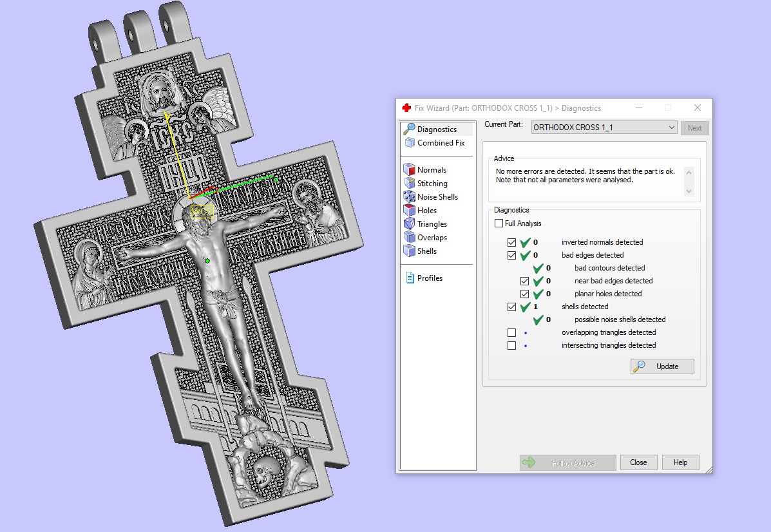The height and width of the screenshot is (532, 771).
Task: Close the wizard with the Close button
Action: point(638,462)
